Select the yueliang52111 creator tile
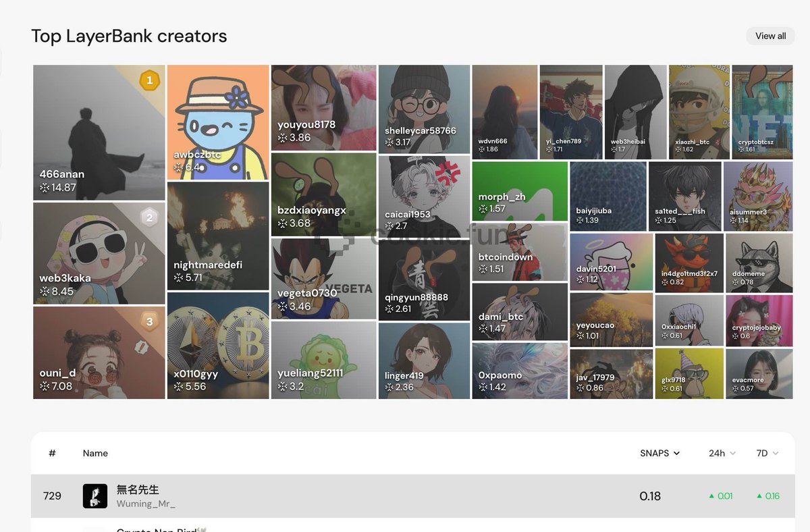This screenshot has width=810, height=532. 324,360
